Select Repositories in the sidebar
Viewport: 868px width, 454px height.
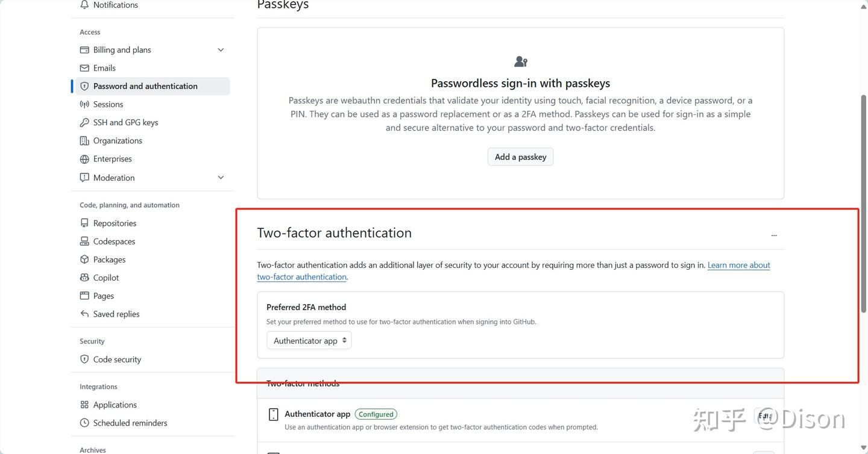point(115,223)
